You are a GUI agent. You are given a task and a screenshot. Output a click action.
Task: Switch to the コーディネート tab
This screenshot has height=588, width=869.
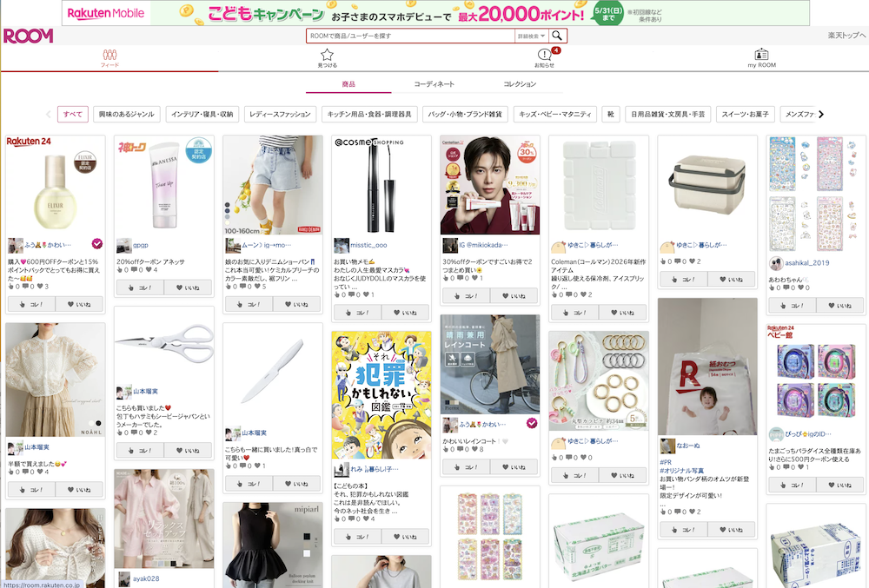tap(434, 84)
